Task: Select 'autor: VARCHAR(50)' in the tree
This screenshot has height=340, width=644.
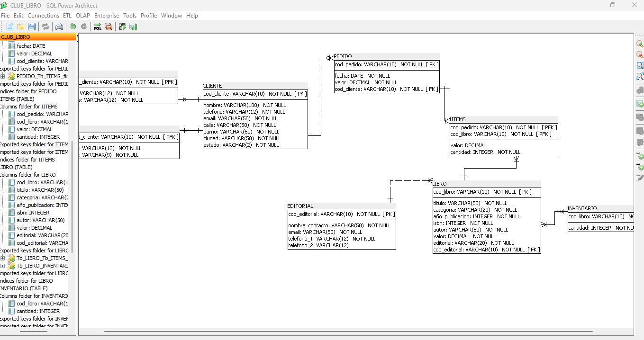Action: coord(40,220)
